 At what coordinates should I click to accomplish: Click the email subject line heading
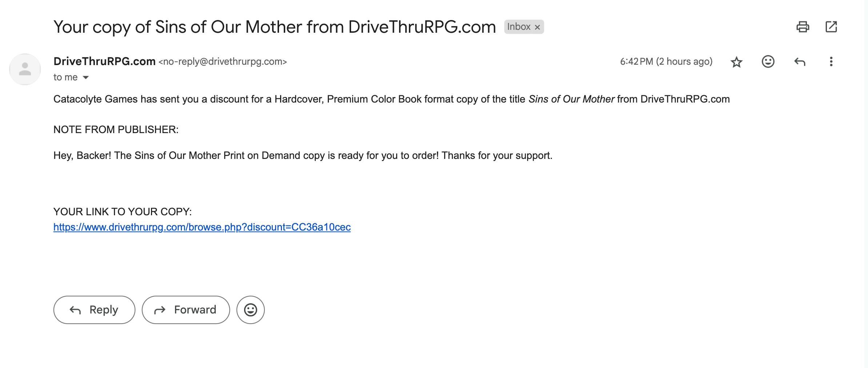pos(274,27)
